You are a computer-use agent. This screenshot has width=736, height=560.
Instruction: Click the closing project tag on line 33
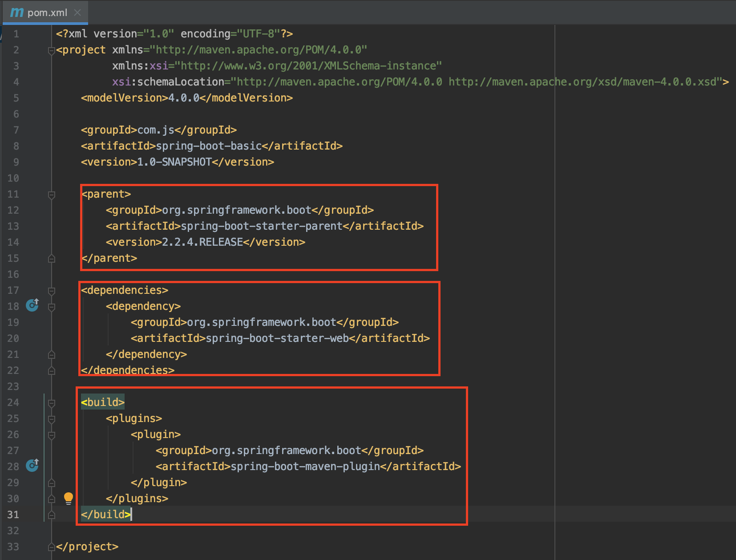coord(87,546)
